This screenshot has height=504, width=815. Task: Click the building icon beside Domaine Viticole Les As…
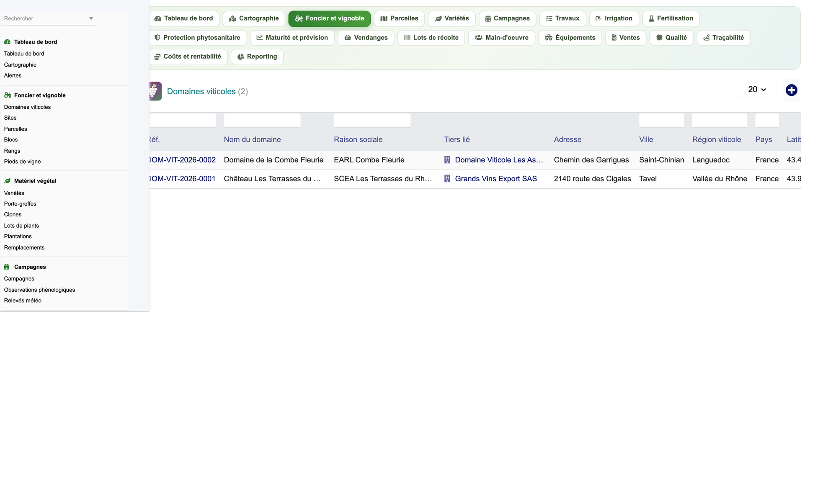(x=447, y=160)
